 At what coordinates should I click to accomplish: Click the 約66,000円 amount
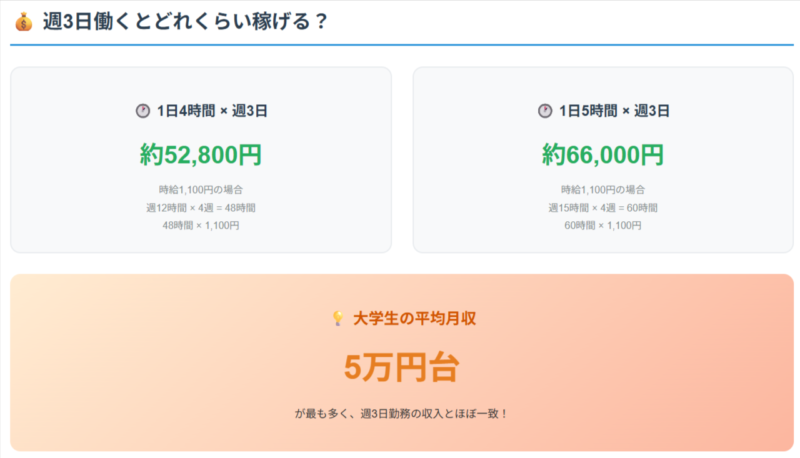coord(603,154)
